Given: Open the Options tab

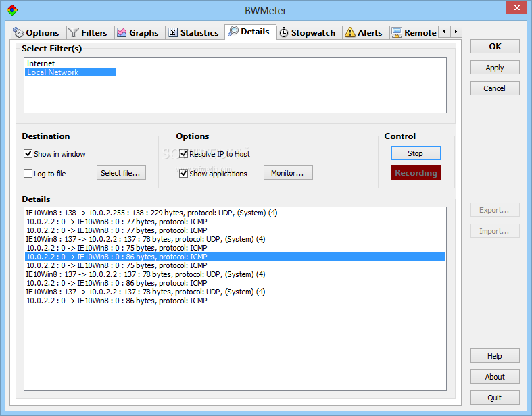Looking at the screenshot, I should tap(38, 33).
